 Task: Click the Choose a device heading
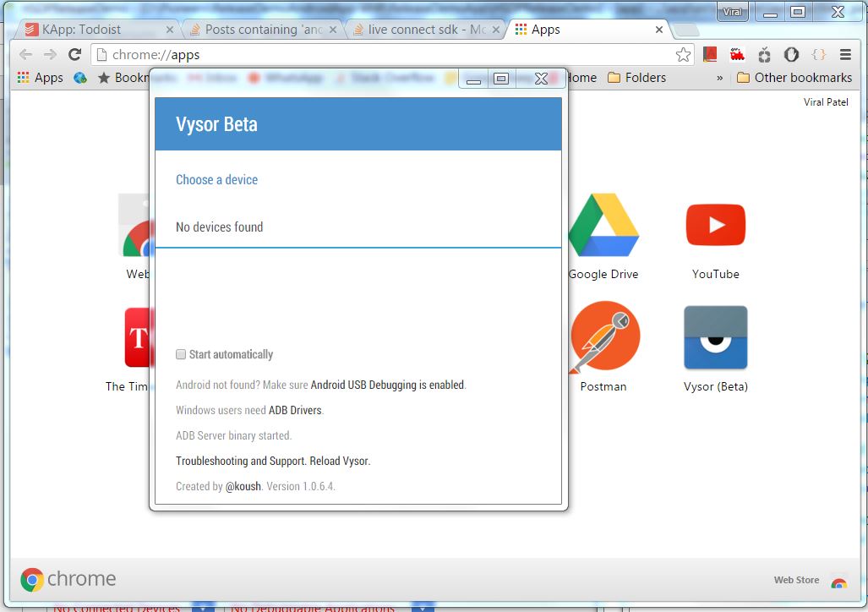coord(216,179)
